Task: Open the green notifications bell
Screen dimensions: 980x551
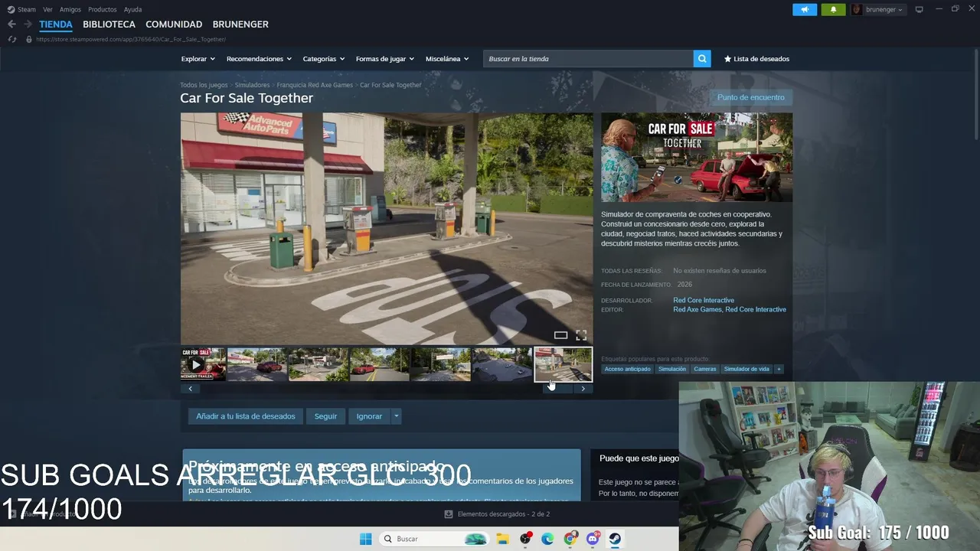Action: point(833,9)
